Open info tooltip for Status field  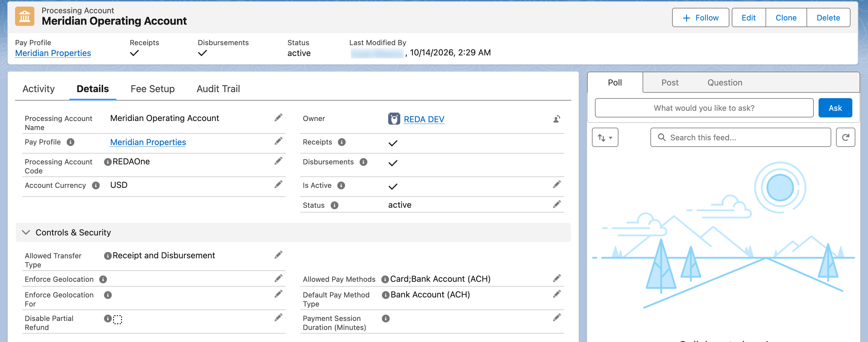[x=334, y=205]
